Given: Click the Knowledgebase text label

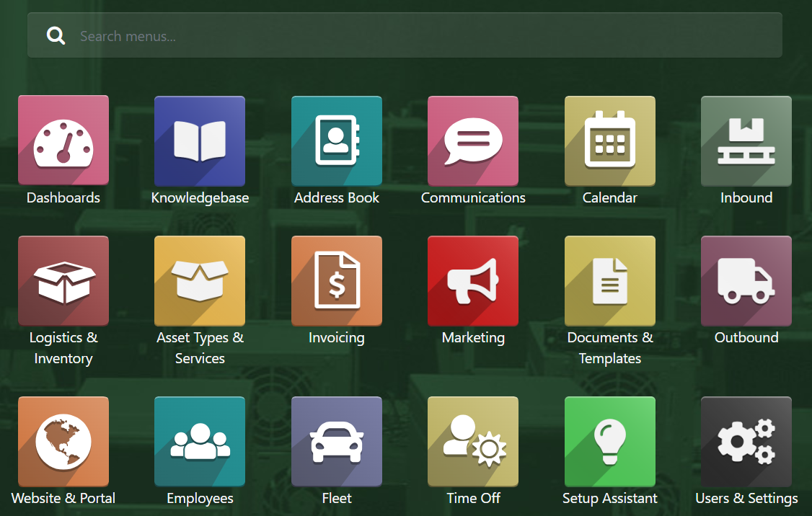Looking at the screenshot, I should tap(200, 198).
